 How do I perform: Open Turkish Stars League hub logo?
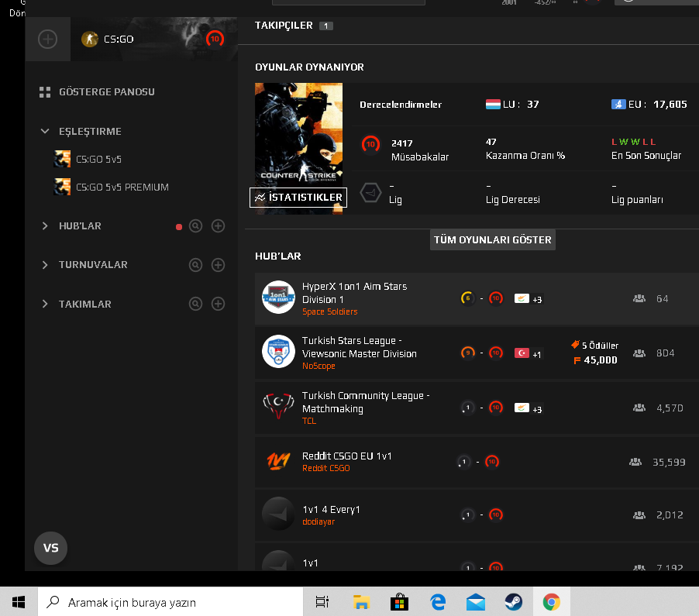[x=279, y=352]
